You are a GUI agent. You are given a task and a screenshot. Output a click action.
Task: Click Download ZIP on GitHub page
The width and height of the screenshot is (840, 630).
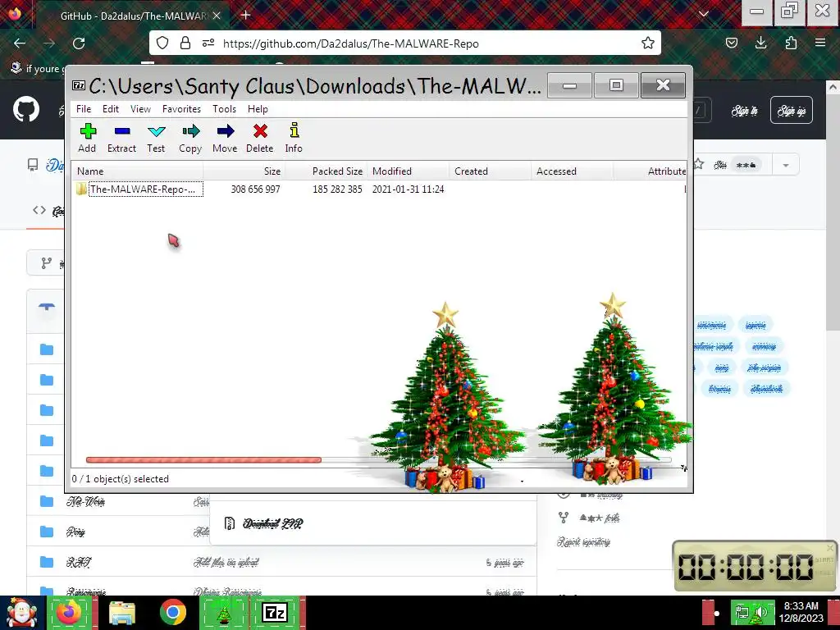tap(272, 523)
